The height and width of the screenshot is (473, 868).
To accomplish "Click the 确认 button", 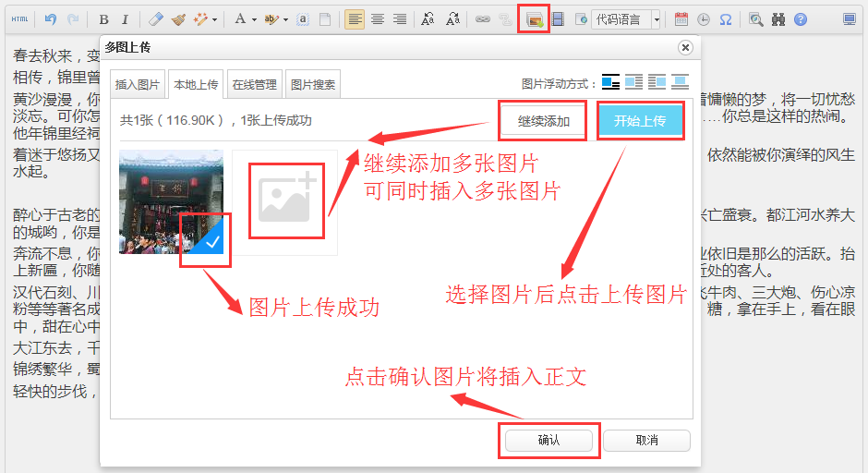I will tap(549, 441).
